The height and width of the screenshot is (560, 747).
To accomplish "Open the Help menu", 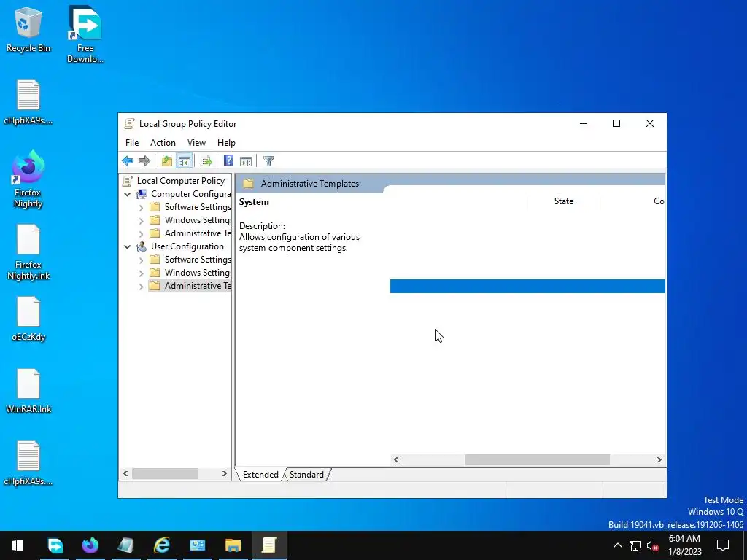I will (226, 143).
